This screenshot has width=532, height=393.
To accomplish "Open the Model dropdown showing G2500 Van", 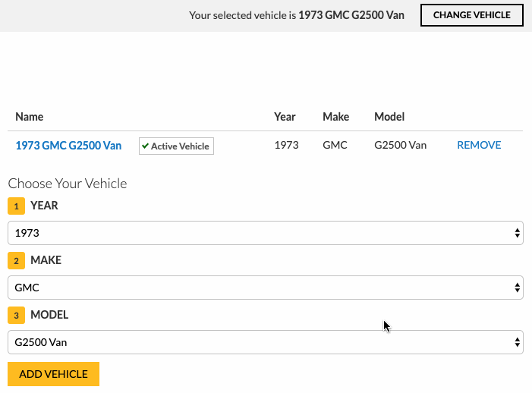I will click(265, 342).
